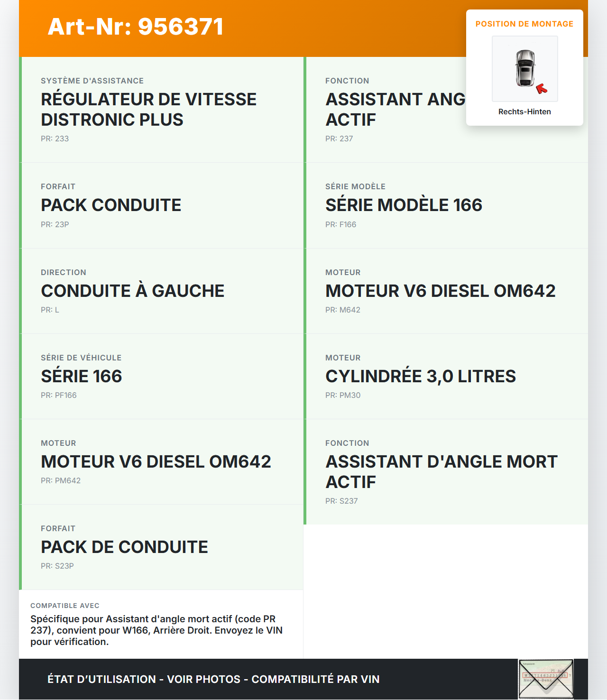Select the Série 166 vehicle series card
The image size is (607, 700).
[161, 376]
